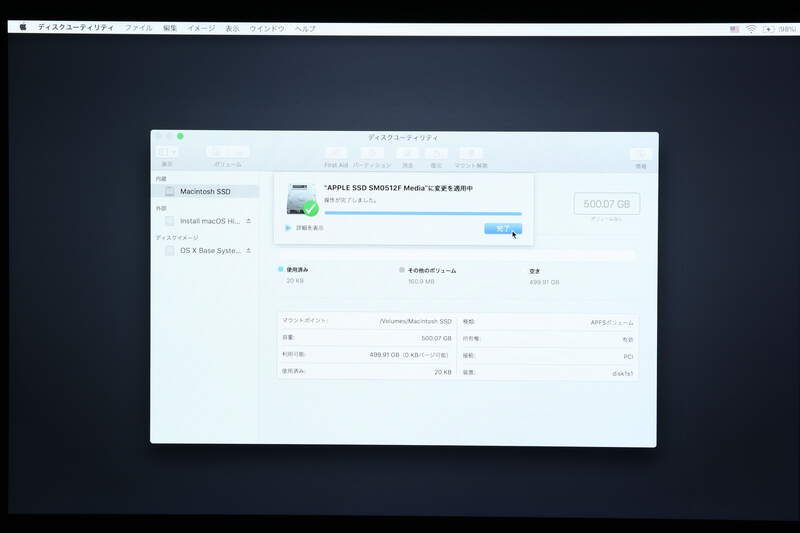Viewport: 800px width, 533px height.
Task: Open the イメージ menu
Action: pos(201,28)
